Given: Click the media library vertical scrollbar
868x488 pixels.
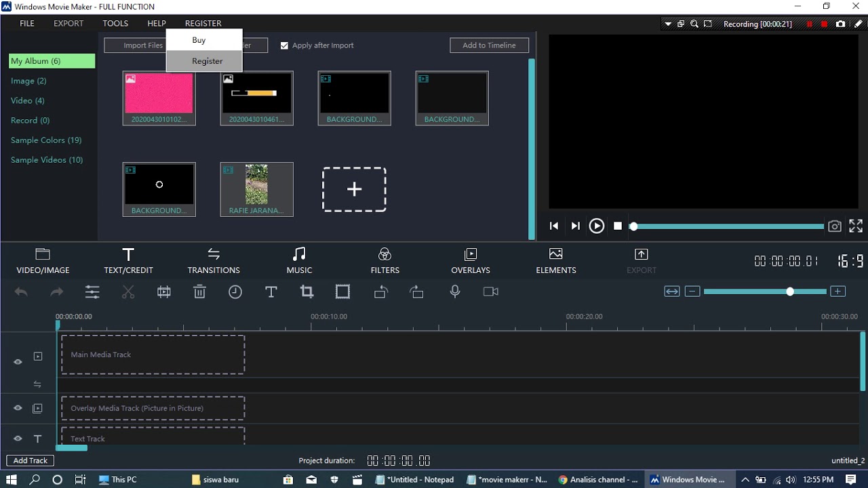Looking at the screenshot, I should (532, 149).
